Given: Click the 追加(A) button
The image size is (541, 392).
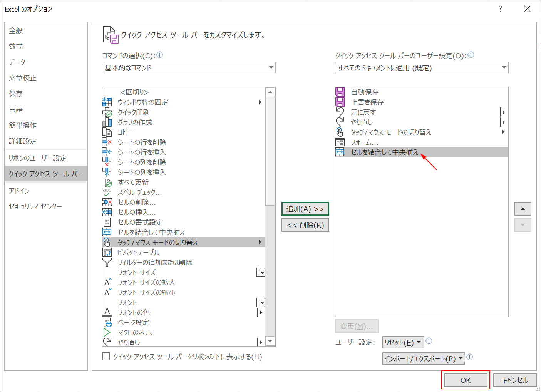Looking at the screenshot, I should pos(305,209).
